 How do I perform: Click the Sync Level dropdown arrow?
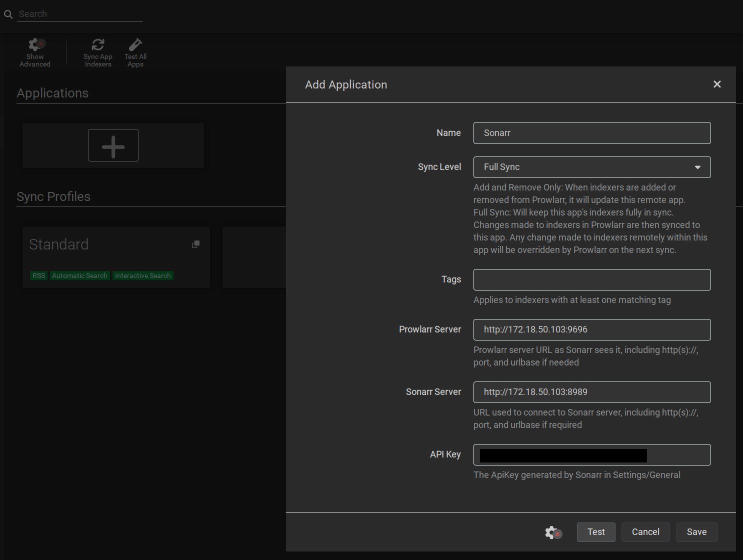697,167
